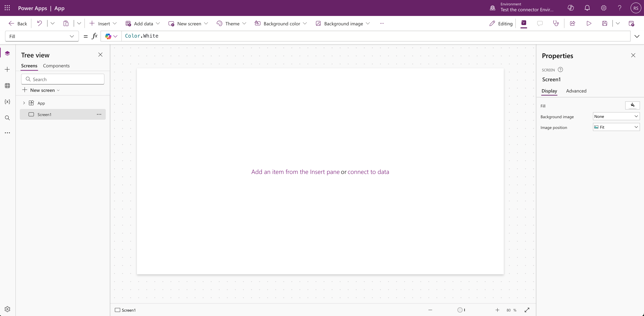Toggle fit-to-window zoom icon

coord(527,310)
